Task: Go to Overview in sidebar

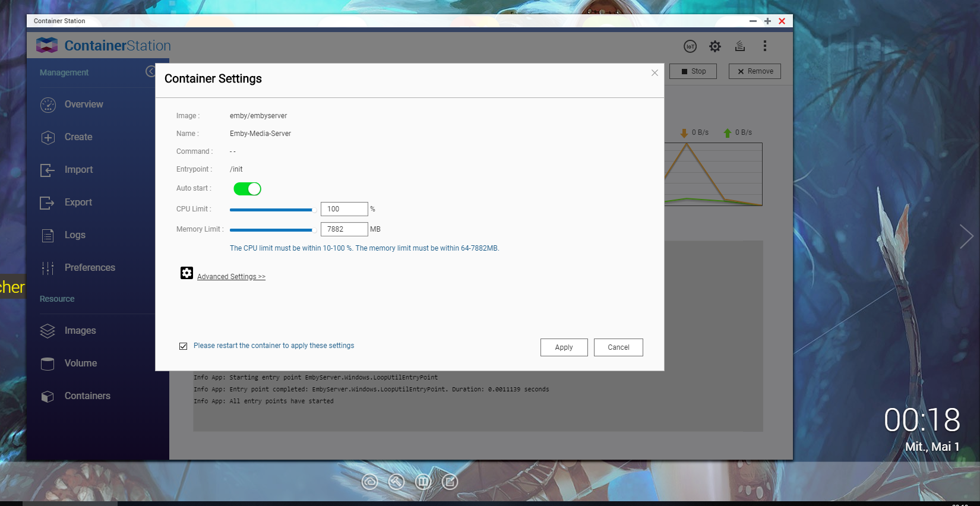Action: coord(84,105)
